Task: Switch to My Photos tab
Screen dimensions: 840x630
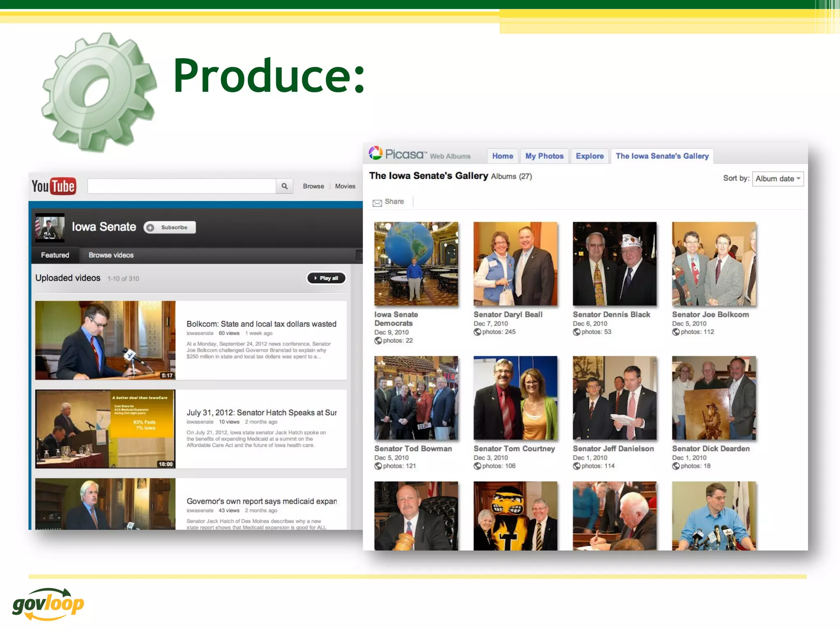Action: pos(544,156)
